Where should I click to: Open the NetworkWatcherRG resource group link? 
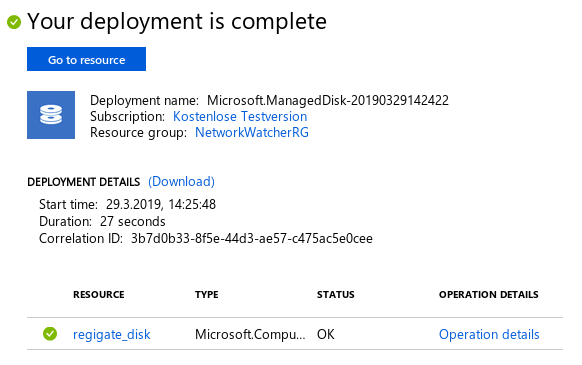click(x=252, y=133)
